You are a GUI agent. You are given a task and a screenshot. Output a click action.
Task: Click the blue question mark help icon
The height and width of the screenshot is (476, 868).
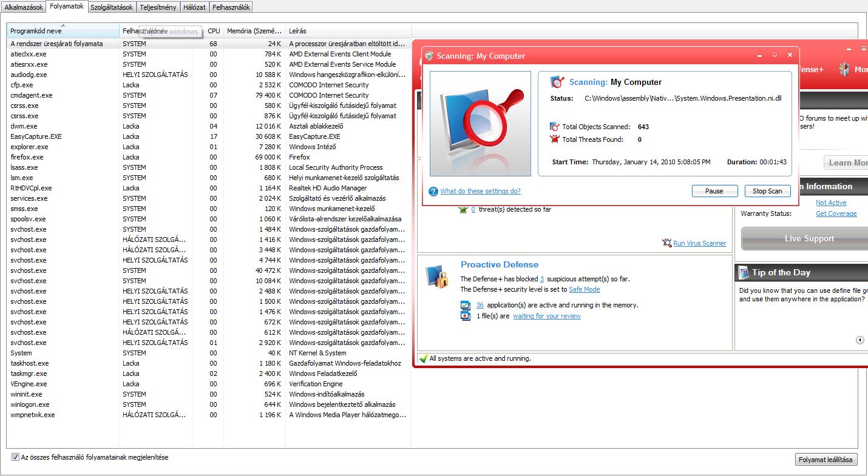click(433, 192)
